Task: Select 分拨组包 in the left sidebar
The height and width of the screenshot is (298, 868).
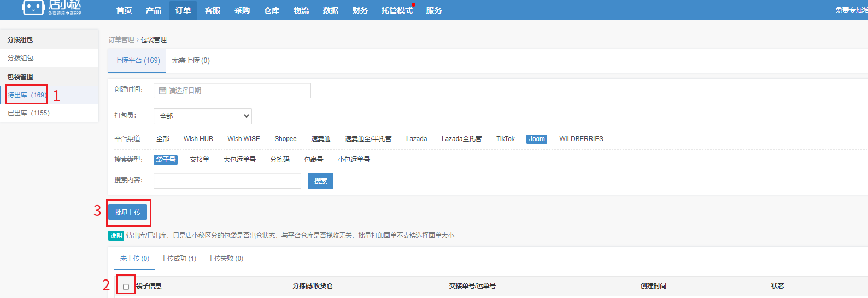Action: click(x=21, y=58)
